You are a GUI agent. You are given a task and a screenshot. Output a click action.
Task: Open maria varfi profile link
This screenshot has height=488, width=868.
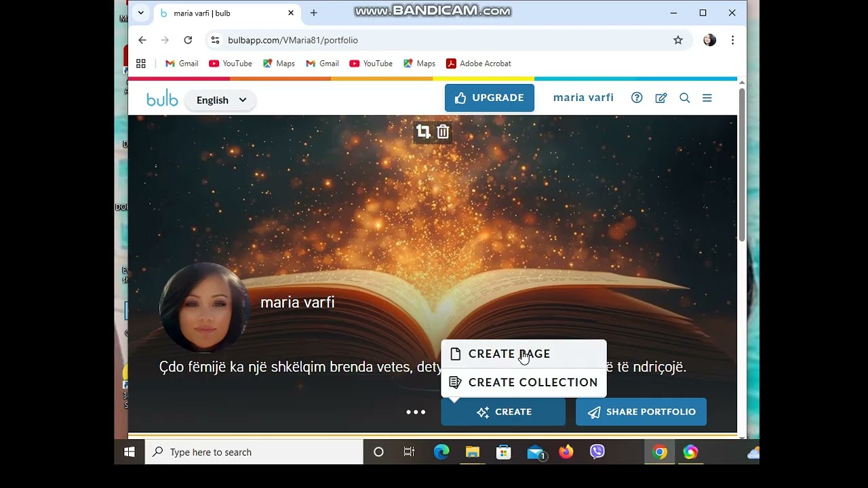coord(583,98)
